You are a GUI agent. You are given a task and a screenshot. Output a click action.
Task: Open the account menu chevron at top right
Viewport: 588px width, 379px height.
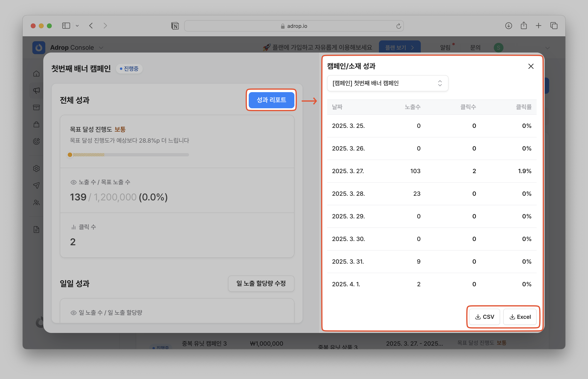[547, 48]
